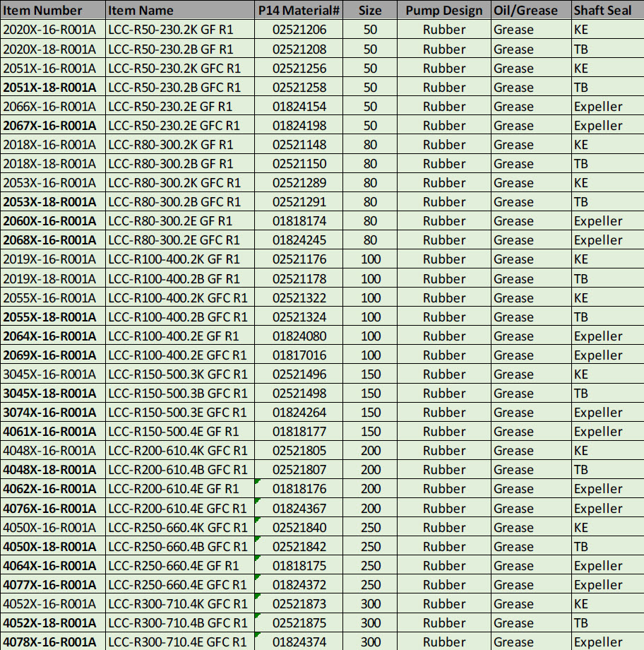This screenshot has height=650, width=644.
Task: Click item number 4061X-16-R001A
Action: tap(53, 431)
